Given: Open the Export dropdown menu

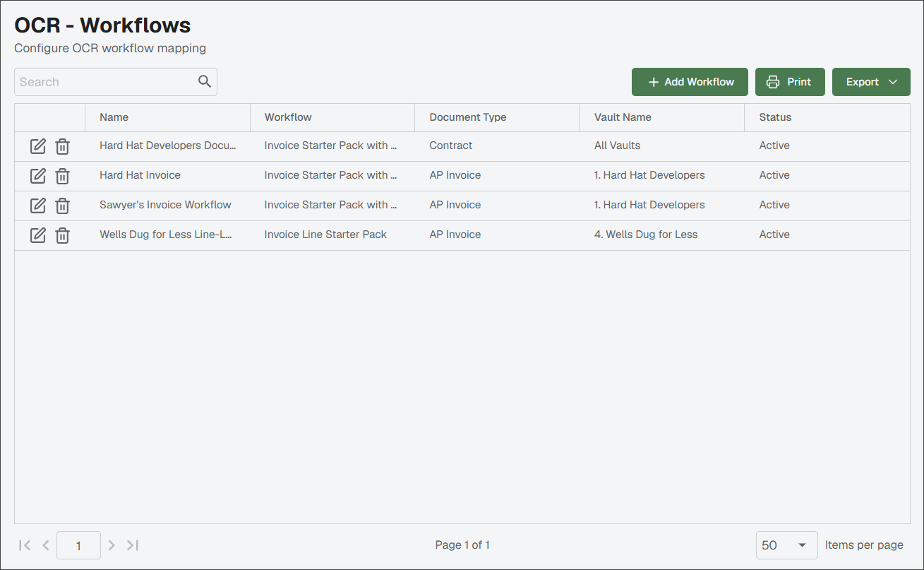Looking at the screenshot, I should click(871, 82).
